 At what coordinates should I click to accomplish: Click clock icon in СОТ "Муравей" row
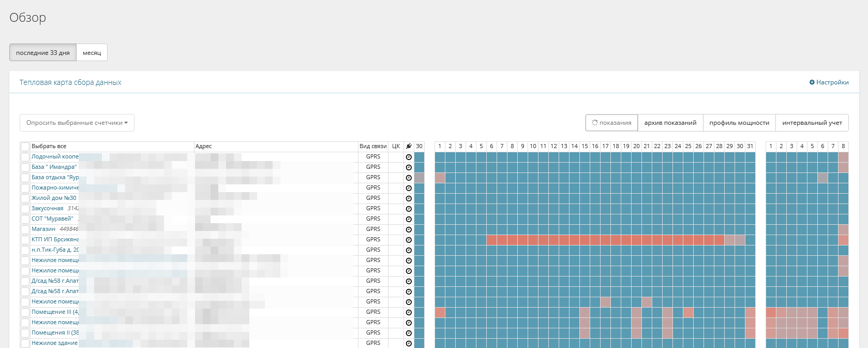(409, 219)
